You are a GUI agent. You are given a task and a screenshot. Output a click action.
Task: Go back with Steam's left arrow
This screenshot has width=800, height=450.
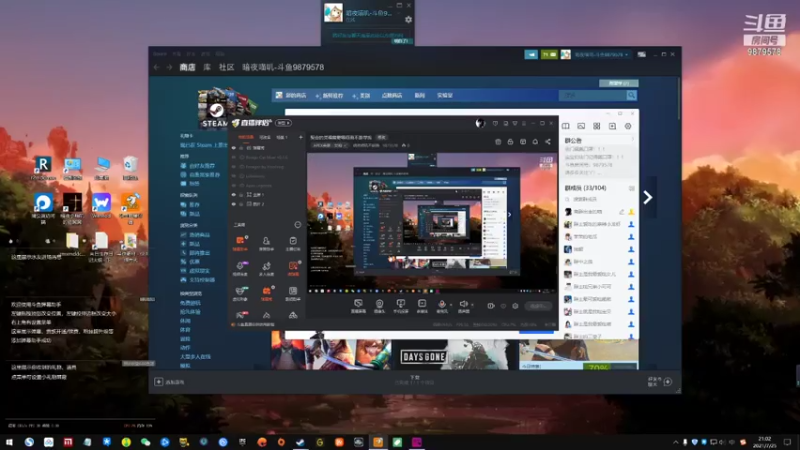pyautogui.click(x=157, y=67)
